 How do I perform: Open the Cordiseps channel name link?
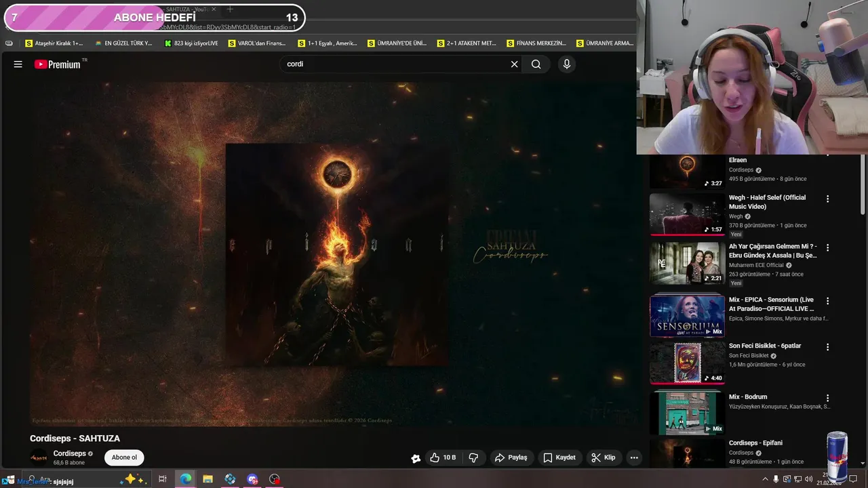[70, 453]
